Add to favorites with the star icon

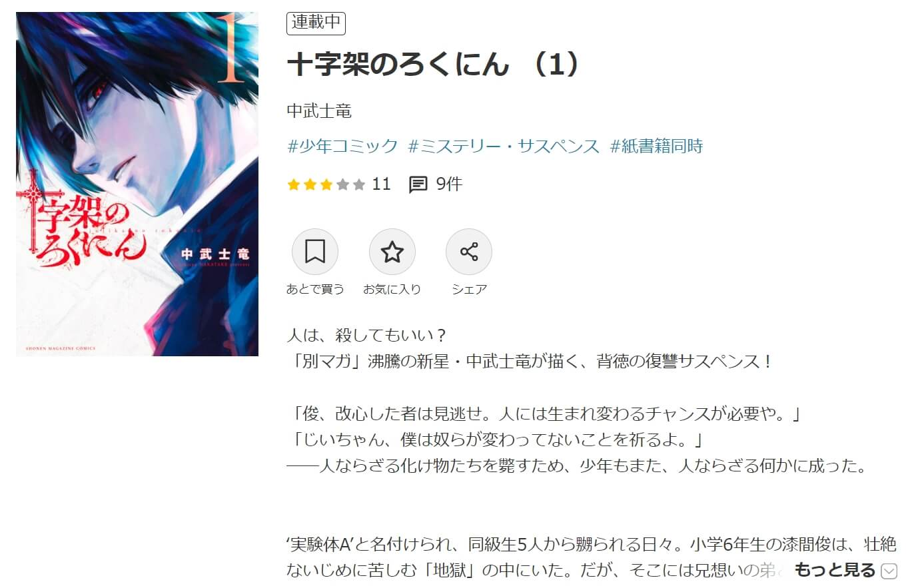coord(392,252)
